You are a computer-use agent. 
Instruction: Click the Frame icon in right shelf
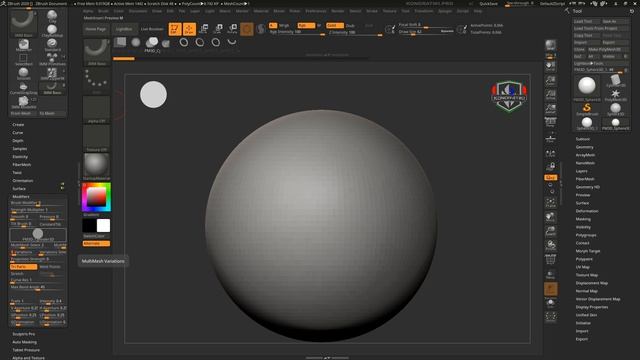click(x=551, y=203)
